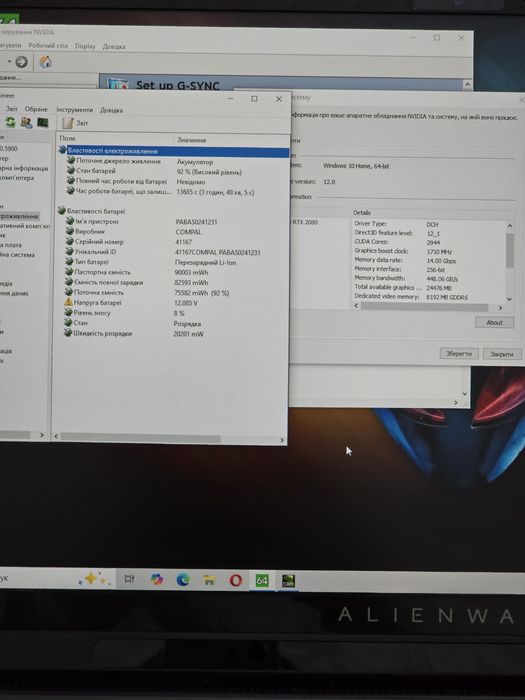The image size is (525, 700).
Task: Launch Copilot from the taskbar
Action: (157, 579)
